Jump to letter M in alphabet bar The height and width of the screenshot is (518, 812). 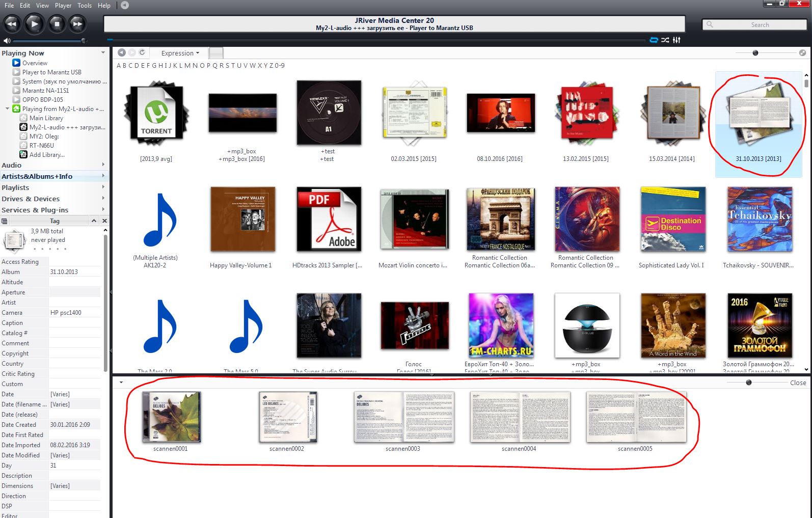(x=187, y=65)
